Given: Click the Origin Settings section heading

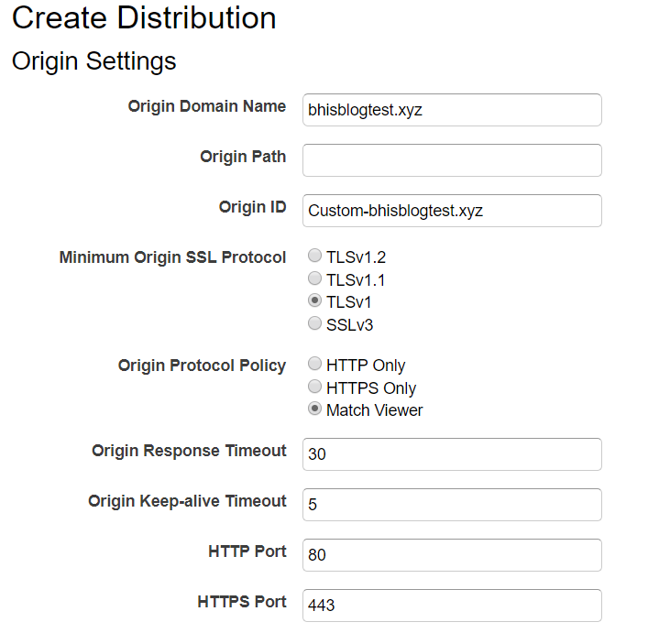Looking at the screenshot, I should point(94,61).
